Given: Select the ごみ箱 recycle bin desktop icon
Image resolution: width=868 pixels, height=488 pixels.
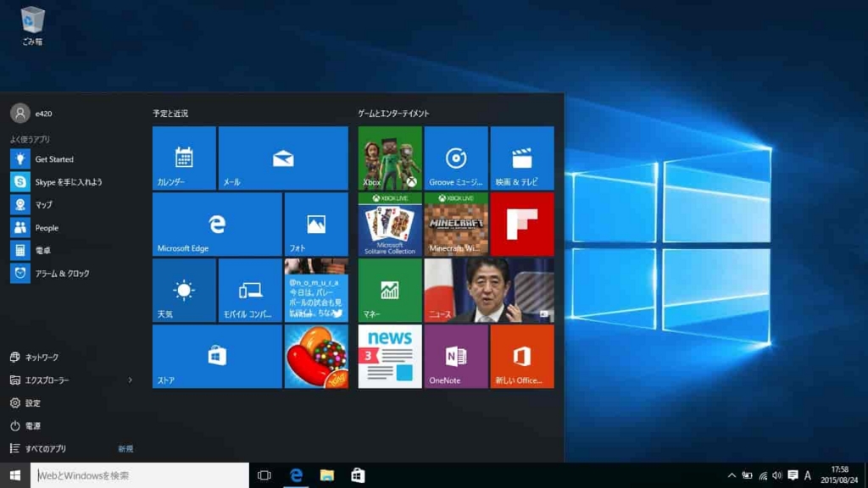Looking at the screenshot, I should [x=32, y=26].
